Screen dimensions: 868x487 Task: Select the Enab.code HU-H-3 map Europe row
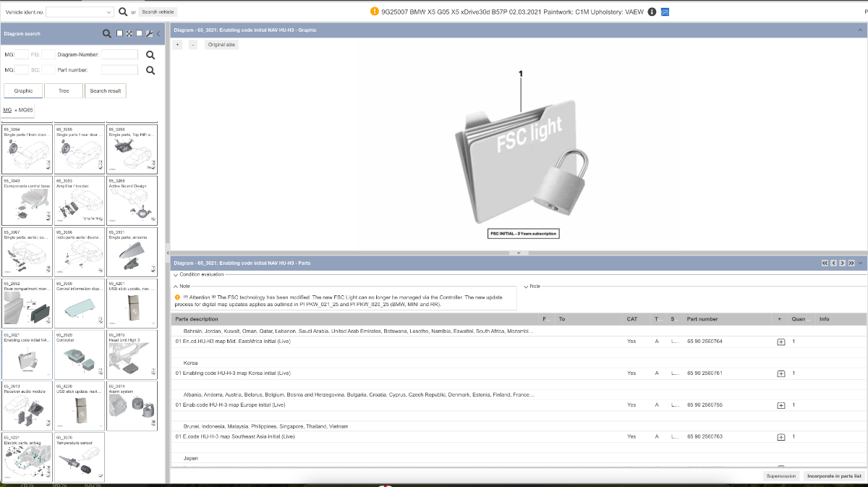coord(517,405)
